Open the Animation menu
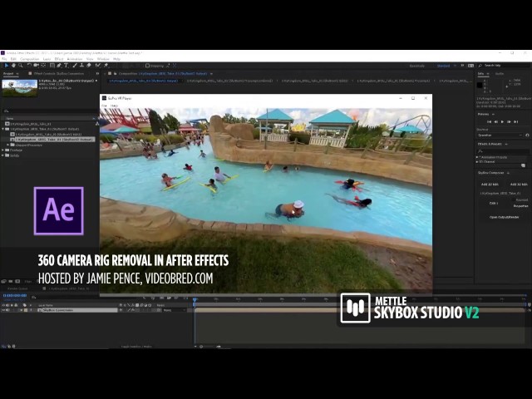Image resolution: width=532 pixels, height=399 pixels. pos(75,59)
